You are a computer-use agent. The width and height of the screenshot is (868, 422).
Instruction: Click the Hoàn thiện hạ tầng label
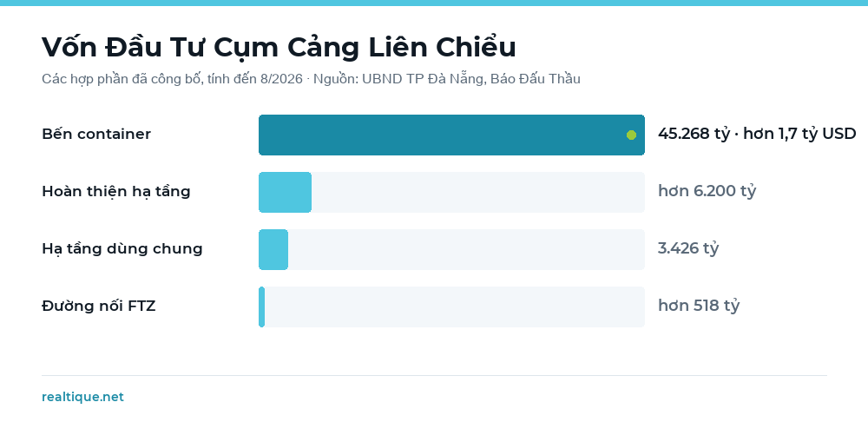(116, 192)
